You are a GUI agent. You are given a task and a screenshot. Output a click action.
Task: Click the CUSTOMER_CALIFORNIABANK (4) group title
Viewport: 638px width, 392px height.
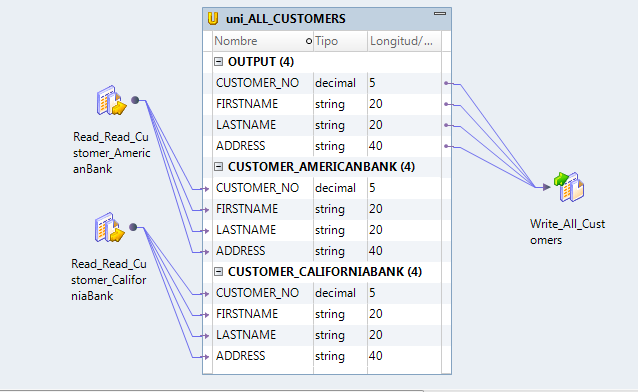click(325, 272)
